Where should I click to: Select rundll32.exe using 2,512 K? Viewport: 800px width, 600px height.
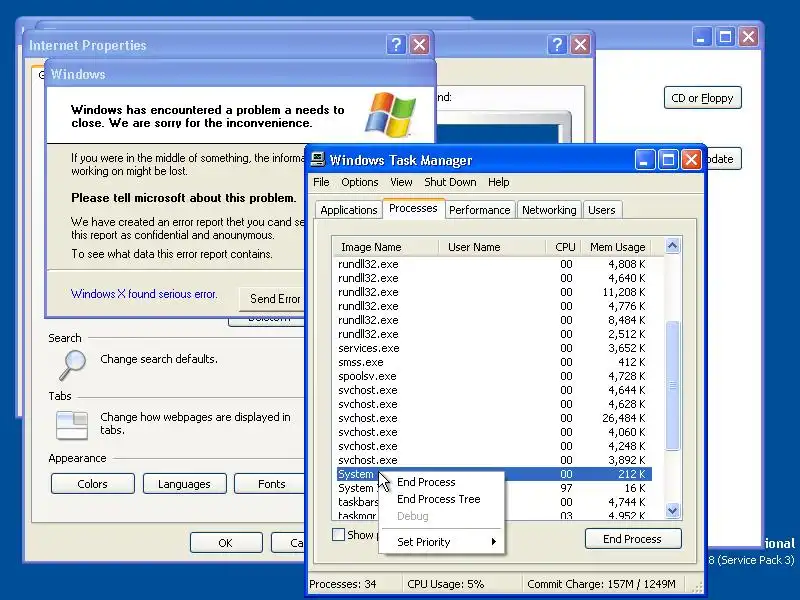tap(493, 334)
